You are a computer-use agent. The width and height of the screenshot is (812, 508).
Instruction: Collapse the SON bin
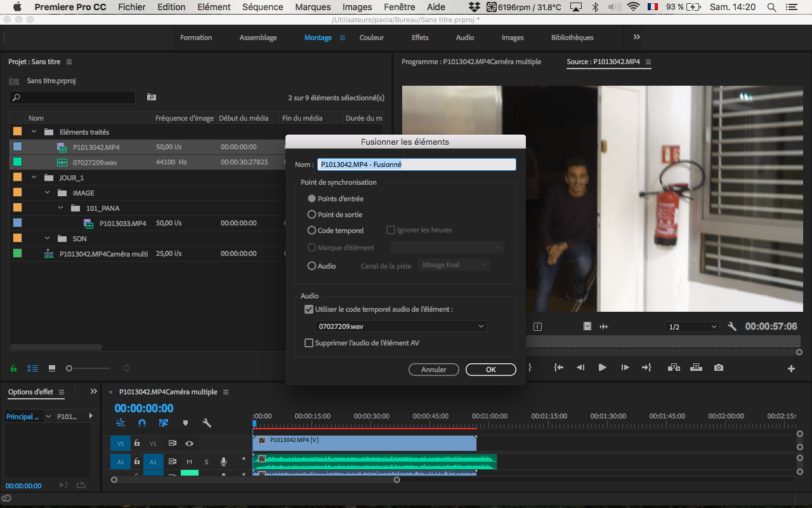tap(48, 239)
